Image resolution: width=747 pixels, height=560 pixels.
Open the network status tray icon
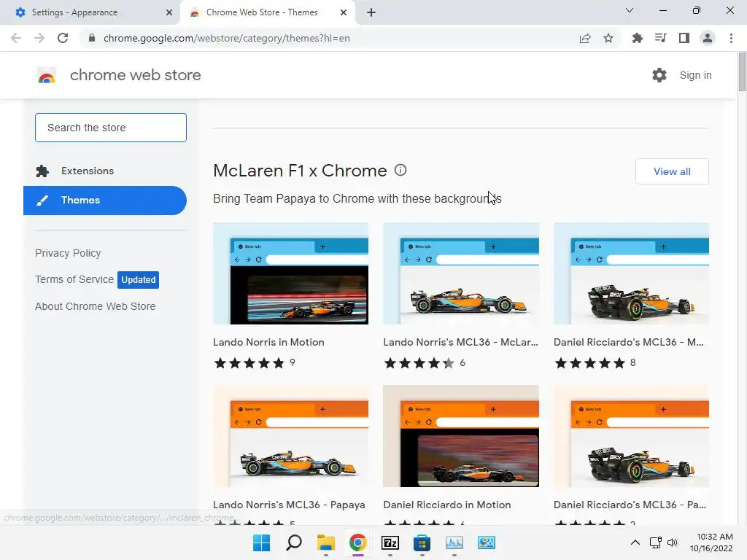(656, 542)
